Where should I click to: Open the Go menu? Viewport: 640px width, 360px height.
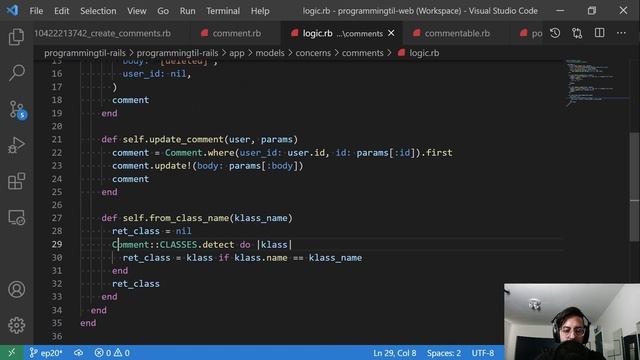(x=163, y=11)
